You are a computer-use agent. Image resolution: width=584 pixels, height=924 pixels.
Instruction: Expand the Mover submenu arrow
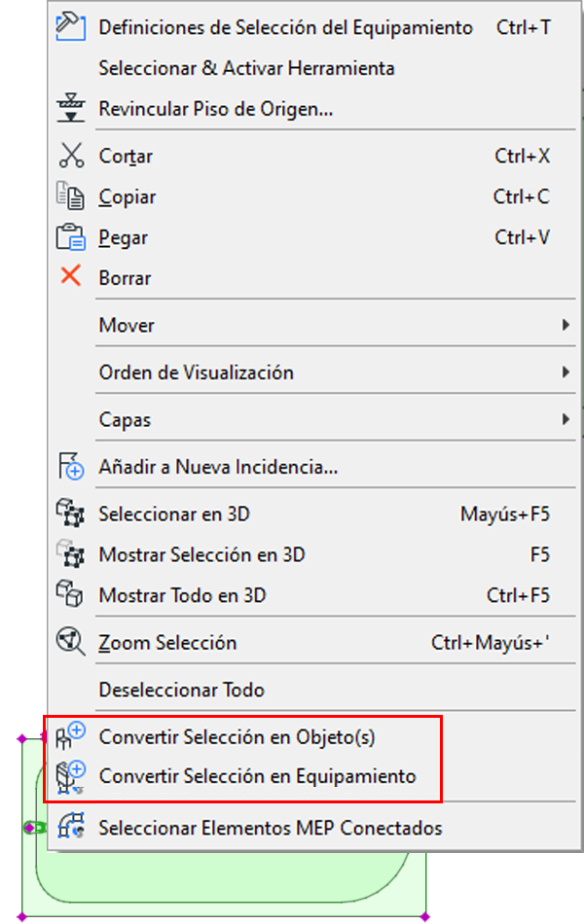(x=566, y=325)
